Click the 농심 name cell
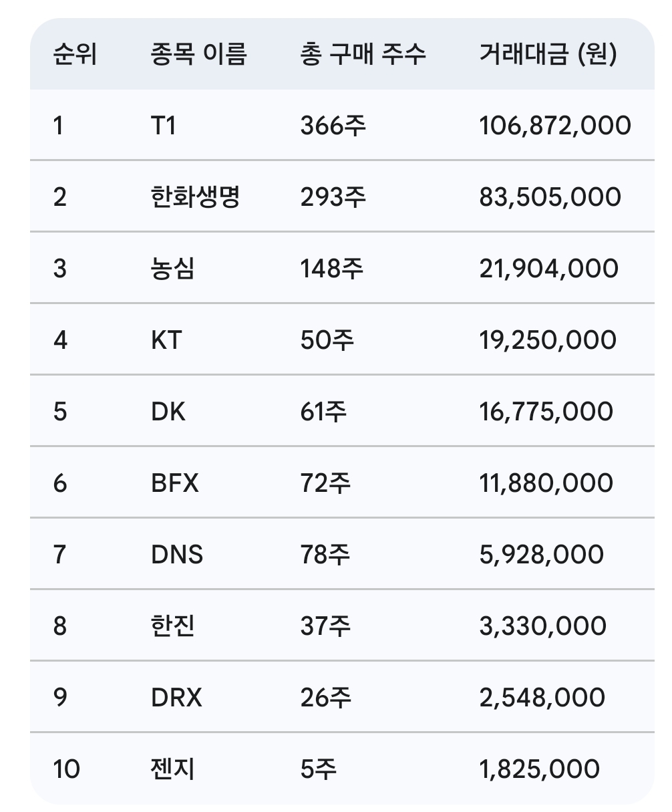 pyautogui.click(x=173, y=269)
